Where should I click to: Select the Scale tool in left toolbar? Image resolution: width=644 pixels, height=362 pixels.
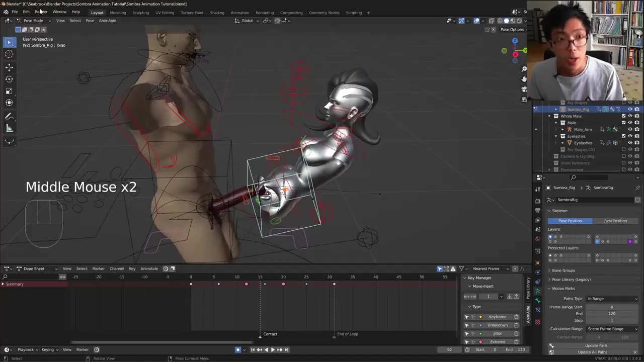(x=9, y=91)
